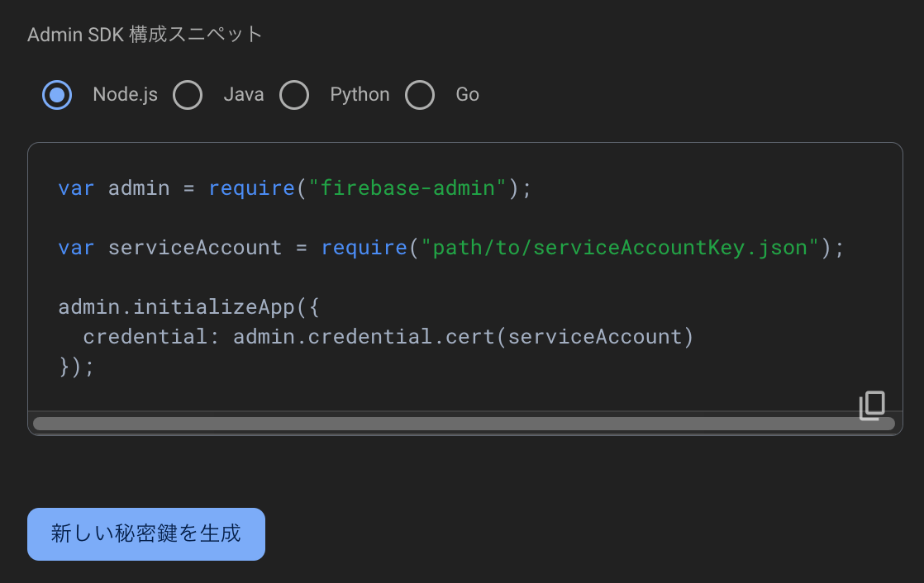This screenshot has width=924, height=583.
Task: Copy the code snippet to clipboard
Action: click(872, 405)
